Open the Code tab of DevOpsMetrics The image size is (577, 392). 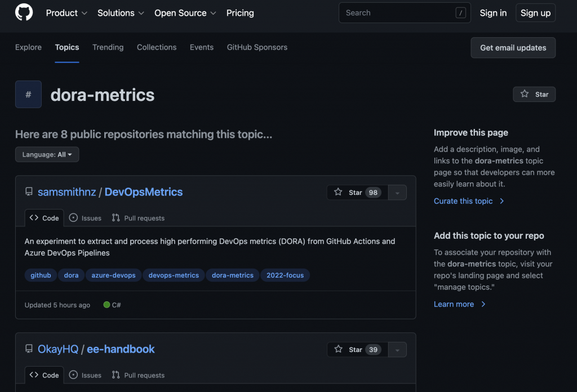pos(44,218)
